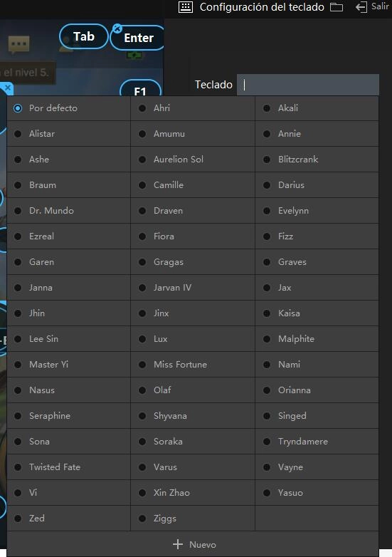Screen dimensions: 392x557
Task: Choose the Ahri keyboard profile
Action: (x=193, y=108)
